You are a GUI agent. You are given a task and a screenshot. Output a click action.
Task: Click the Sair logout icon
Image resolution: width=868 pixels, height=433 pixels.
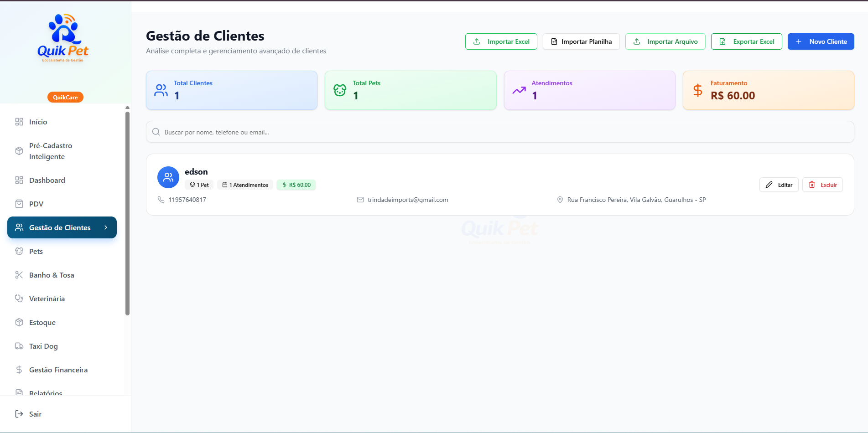tap(19, 414)
